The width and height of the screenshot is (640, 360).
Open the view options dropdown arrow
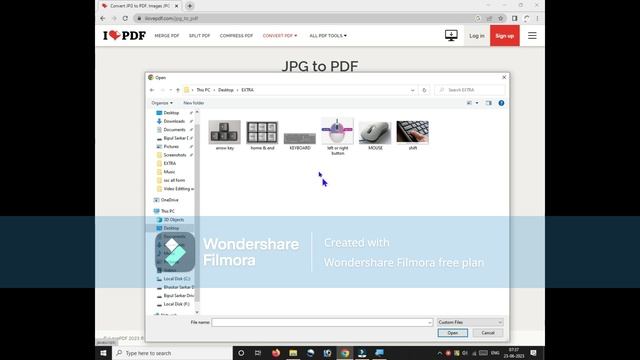pyautogui.click(x=477, y=103)
